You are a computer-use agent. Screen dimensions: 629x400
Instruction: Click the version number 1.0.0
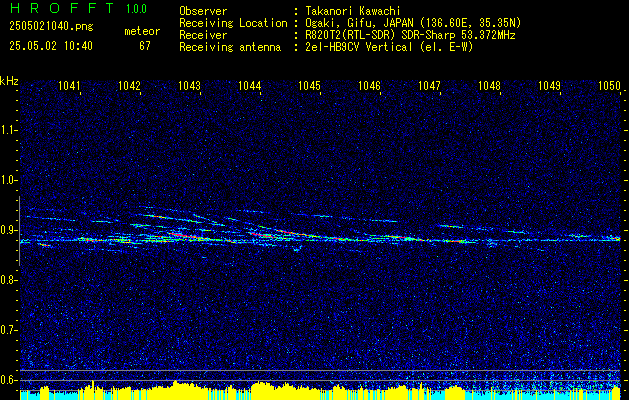click(x=136, y=9)
